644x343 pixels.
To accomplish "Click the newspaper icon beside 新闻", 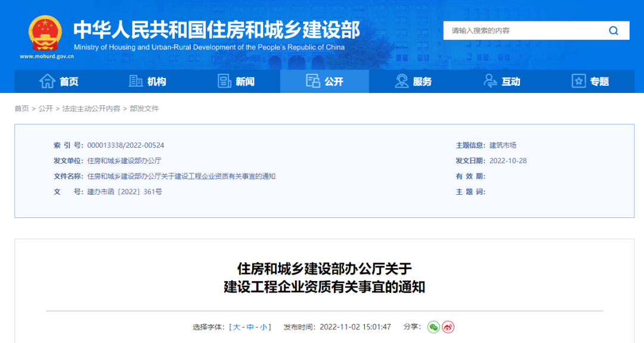I will pyautogui.click(x=224, y=81).
